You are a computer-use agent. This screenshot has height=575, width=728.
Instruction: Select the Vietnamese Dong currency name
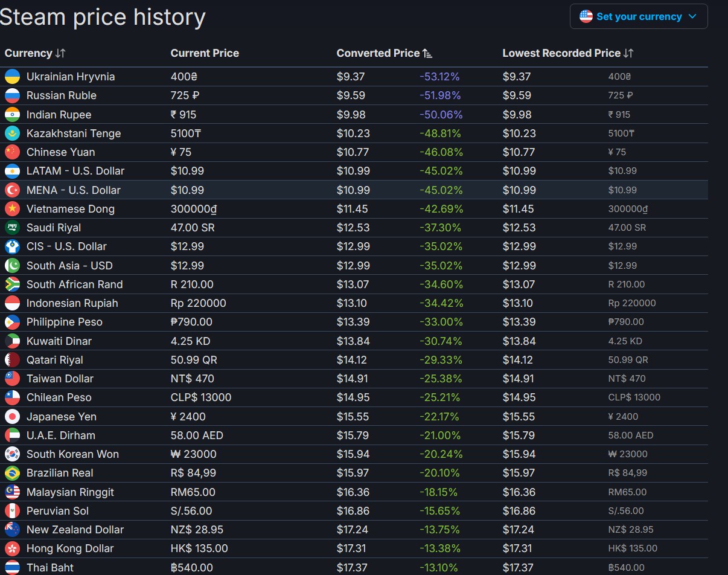[71, 209]
